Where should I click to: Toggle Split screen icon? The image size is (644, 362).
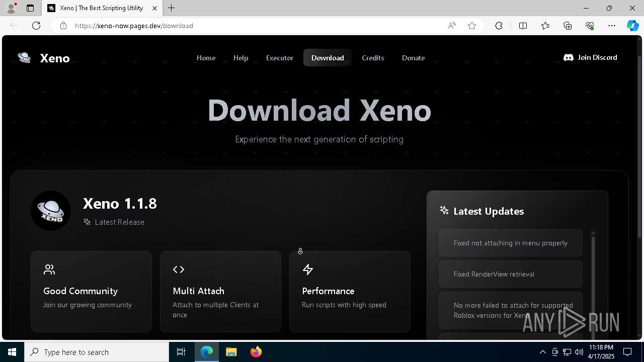[523, 26]
